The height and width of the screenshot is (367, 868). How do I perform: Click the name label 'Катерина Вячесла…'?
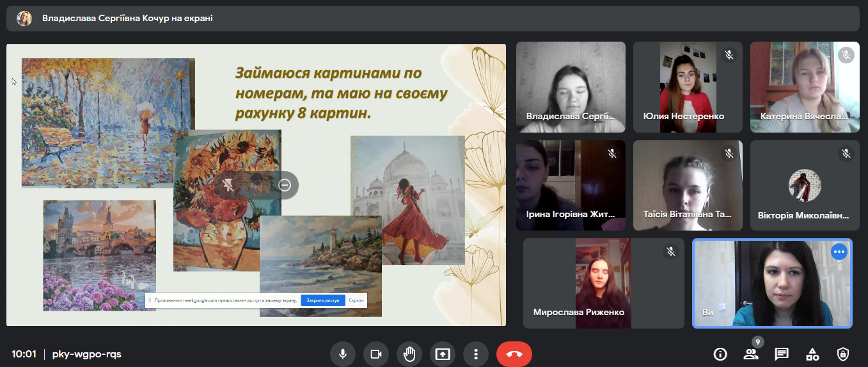[x=804, y=117]
